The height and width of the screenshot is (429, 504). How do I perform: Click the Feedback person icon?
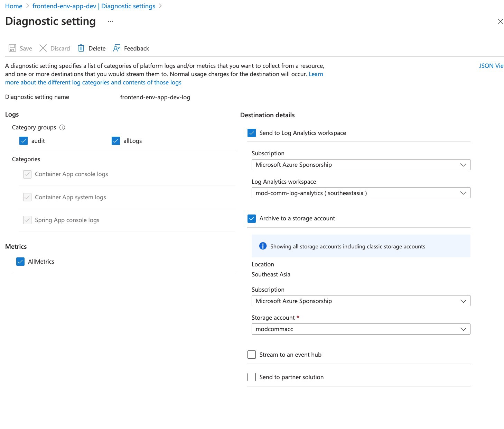point(117,48)
